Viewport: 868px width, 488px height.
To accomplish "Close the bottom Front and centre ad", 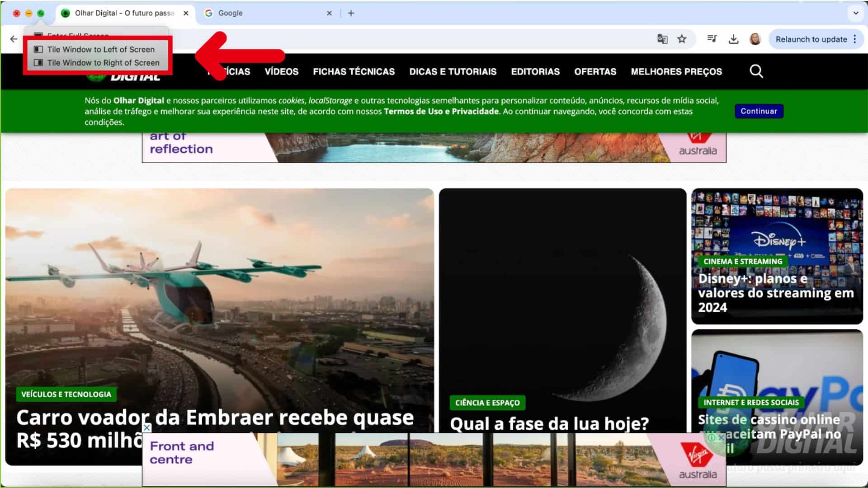I will pyautogui.click(x=146, y=427).
